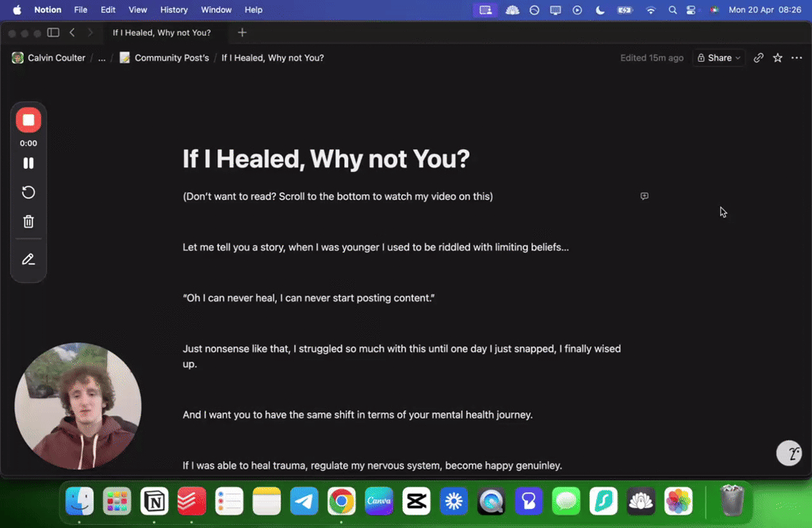Select the pen annotation tool in recorder sidebar

(x=28, y=258)
